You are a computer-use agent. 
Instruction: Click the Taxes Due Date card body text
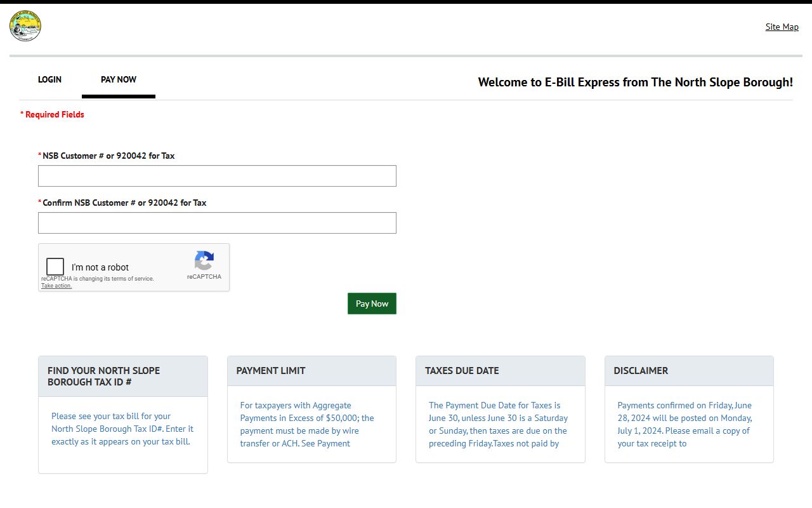(x=498, y=424)
